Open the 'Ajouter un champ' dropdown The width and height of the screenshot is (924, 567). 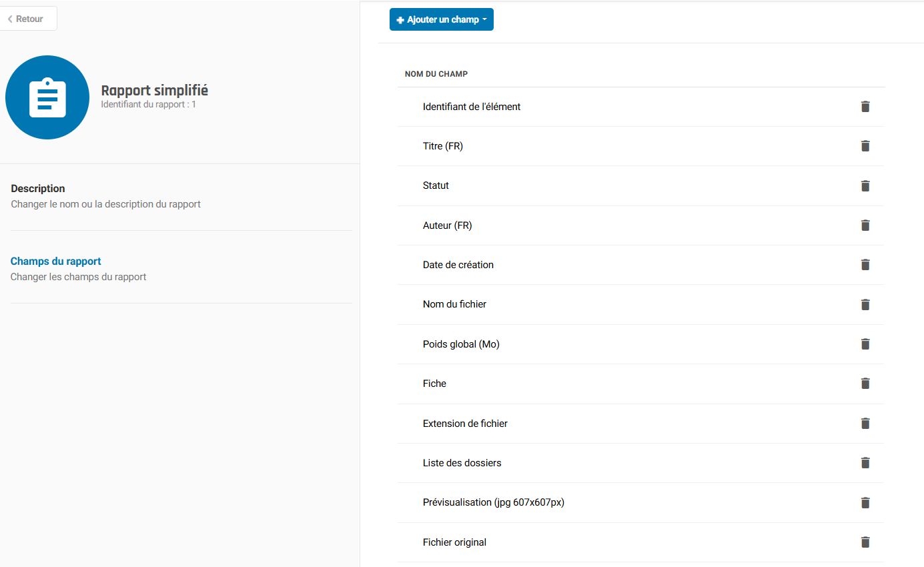pyautogui.click(x=441, y=19)
